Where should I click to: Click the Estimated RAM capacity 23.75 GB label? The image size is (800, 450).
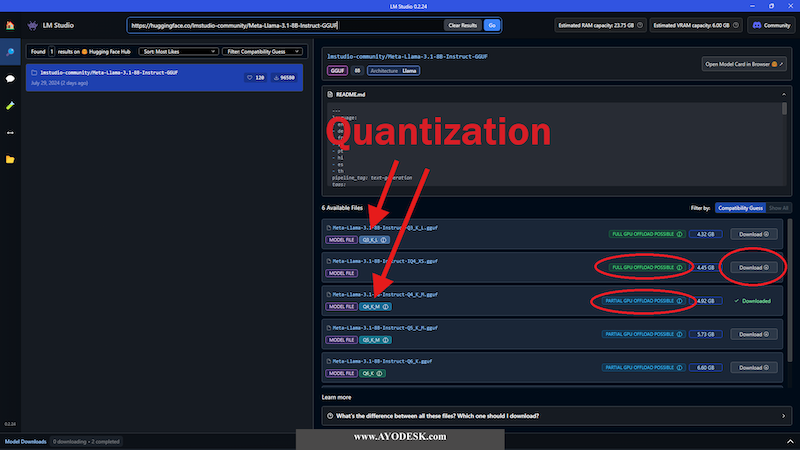[596, 25]
